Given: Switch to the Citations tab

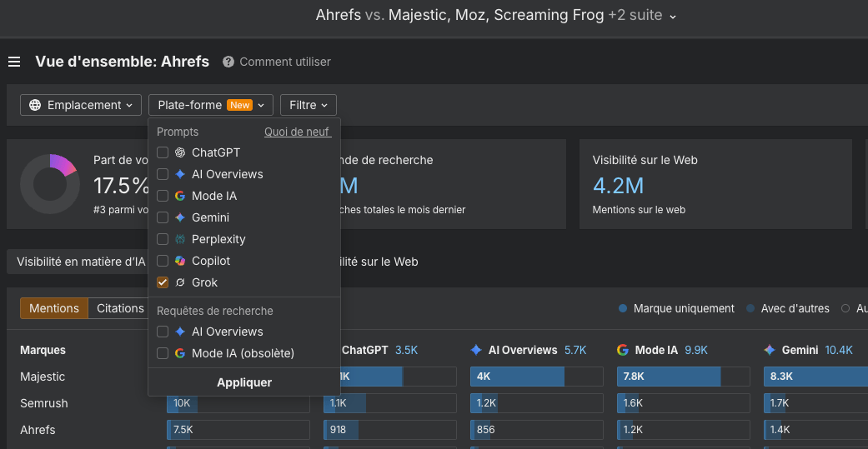Looking at the screenshot, I should (119, 308).
